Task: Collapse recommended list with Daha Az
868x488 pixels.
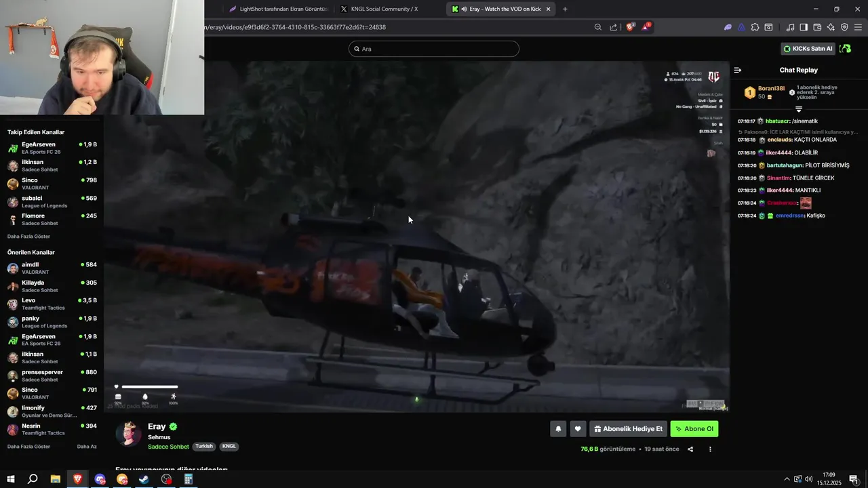Action: pos(87,447)
